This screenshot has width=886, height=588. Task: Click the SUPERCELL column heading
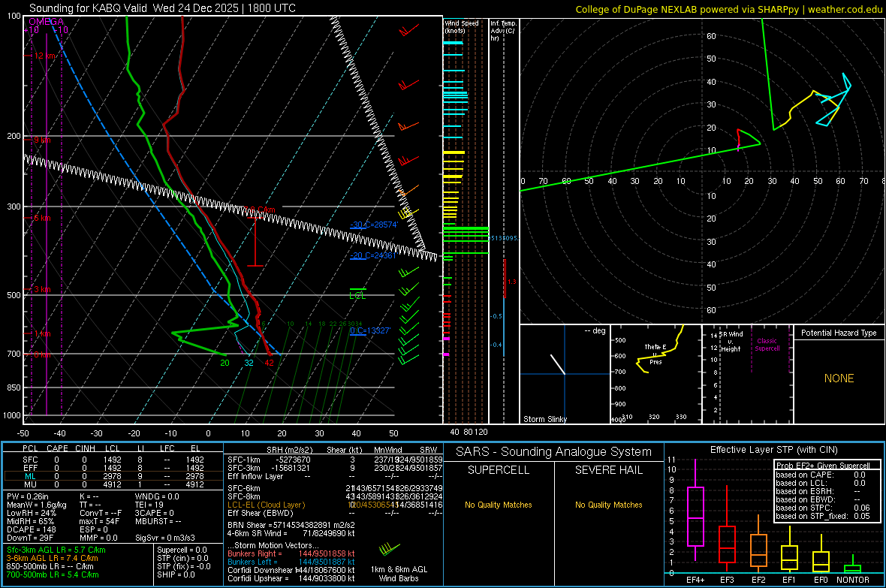pos(499,470)
